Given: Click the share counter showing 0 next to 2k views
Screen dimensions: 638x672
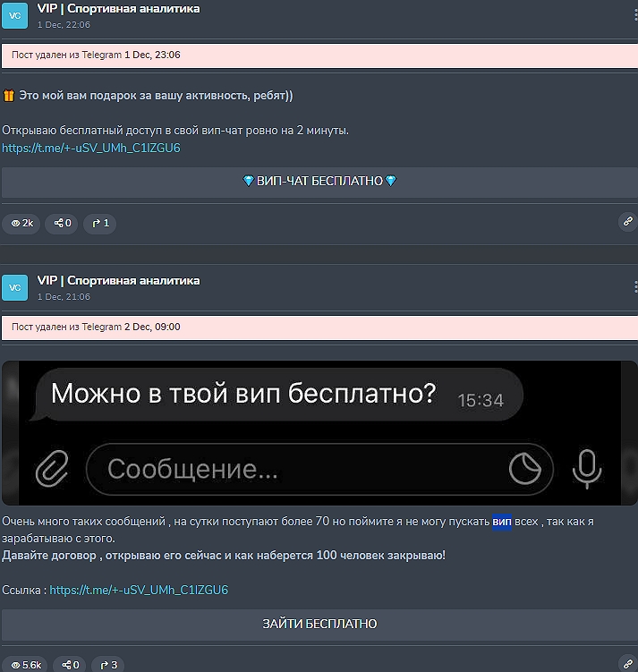Looking at the screenshot, I should (62, 224).
